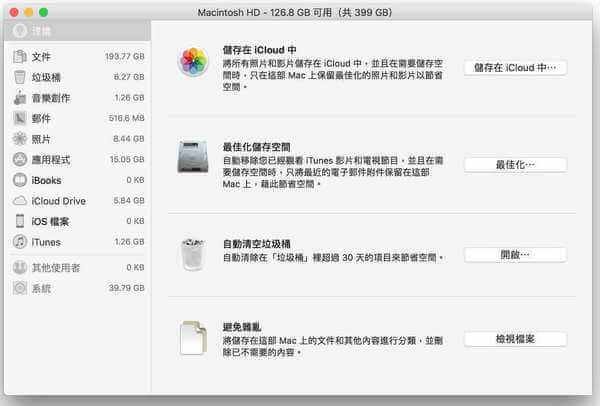Click the 193.77 GB size value
The width and height of the screenshot is (600, 406).
tap(125, 57)
